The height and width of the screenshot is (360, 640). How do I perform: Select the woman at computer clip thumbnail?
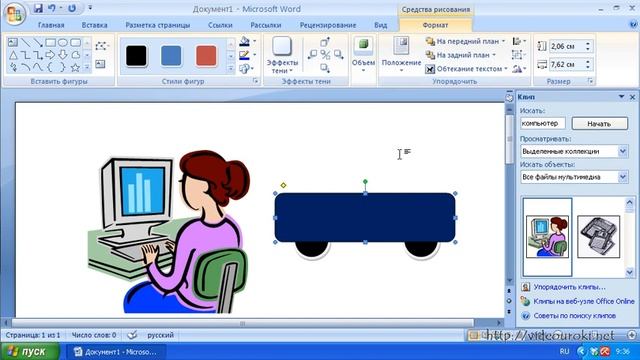(x=547, y=237)
